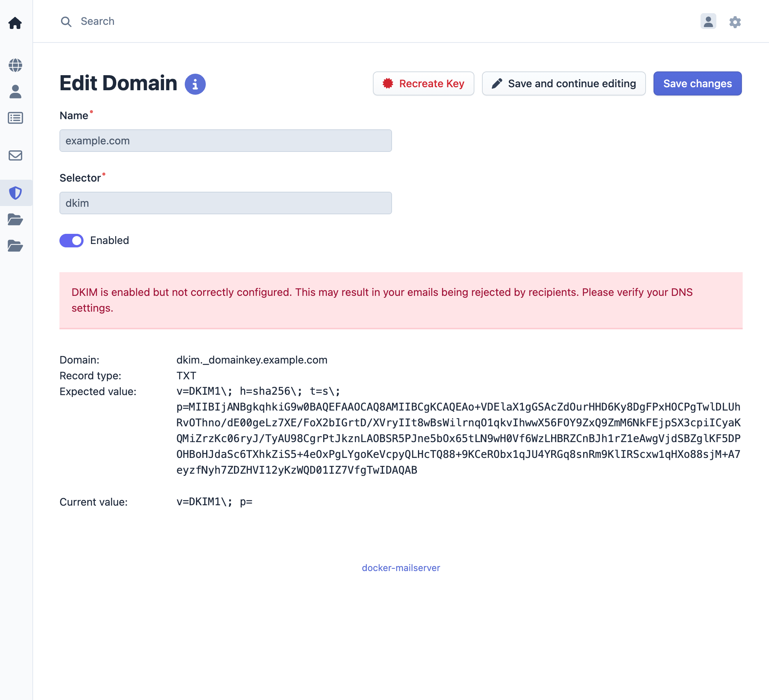Click the Save changes button
The height and width of the screenshot is (700, 769).
point(697,83)
